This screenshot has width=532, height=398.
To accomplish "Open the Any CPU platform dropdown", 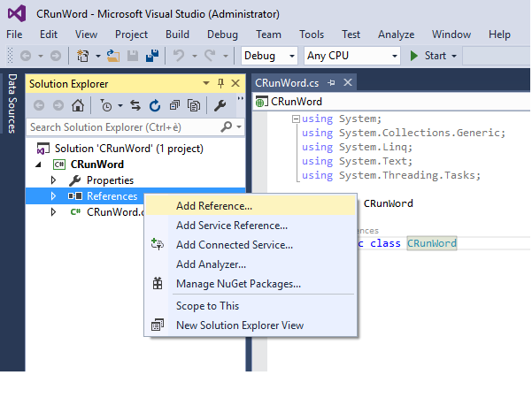I will [394, 56].
